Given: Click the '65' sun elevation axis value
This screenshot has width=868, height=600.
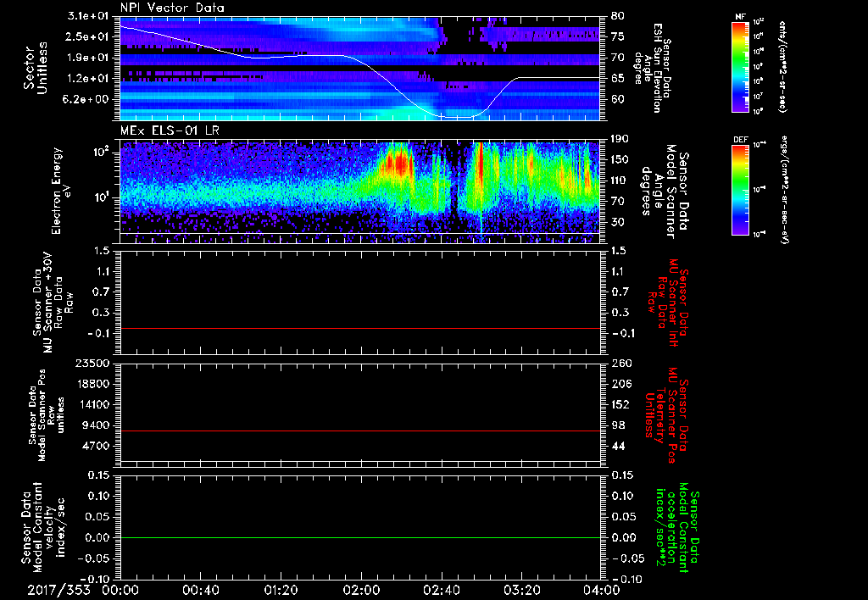Looking at the screenshot, I should click(618, 79).
